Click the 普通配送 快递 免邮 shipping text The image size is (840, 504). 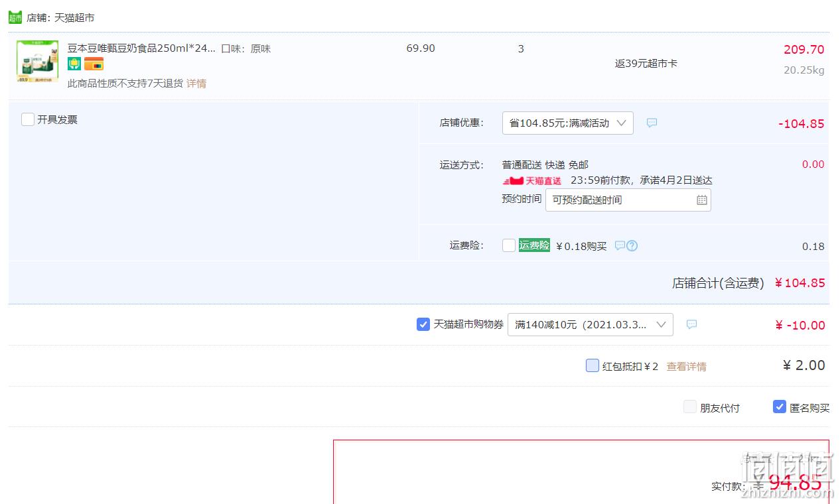pyautogui.click(x=545, y=164)
